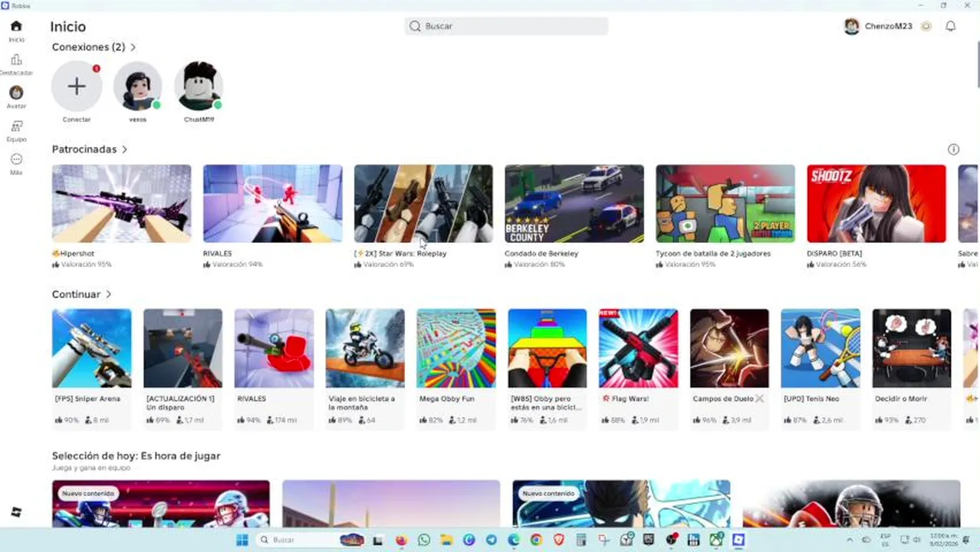The height and width of the screenshot is (552, 980).
Task: Click the Robux coin icon beside ChenzoM23
Action: [926, 26]
